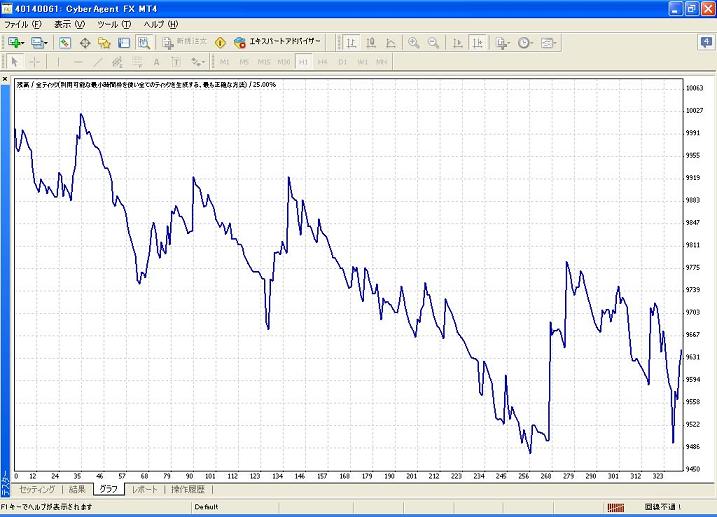Image resolution: width=717 pixels, height=517 pixels.
Task: Open the ヘルプ (H) menu
Action: [x=161, y=24]
